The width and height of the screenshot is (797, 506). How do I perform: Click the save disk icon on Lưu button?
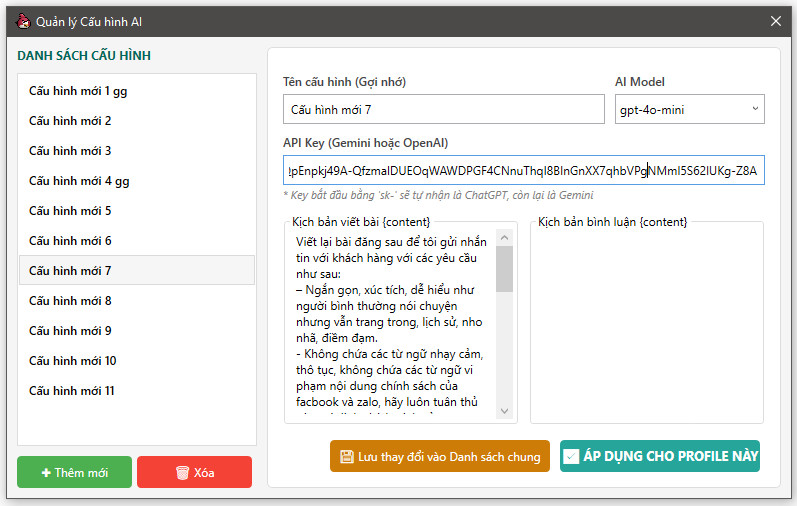(346, 457)
